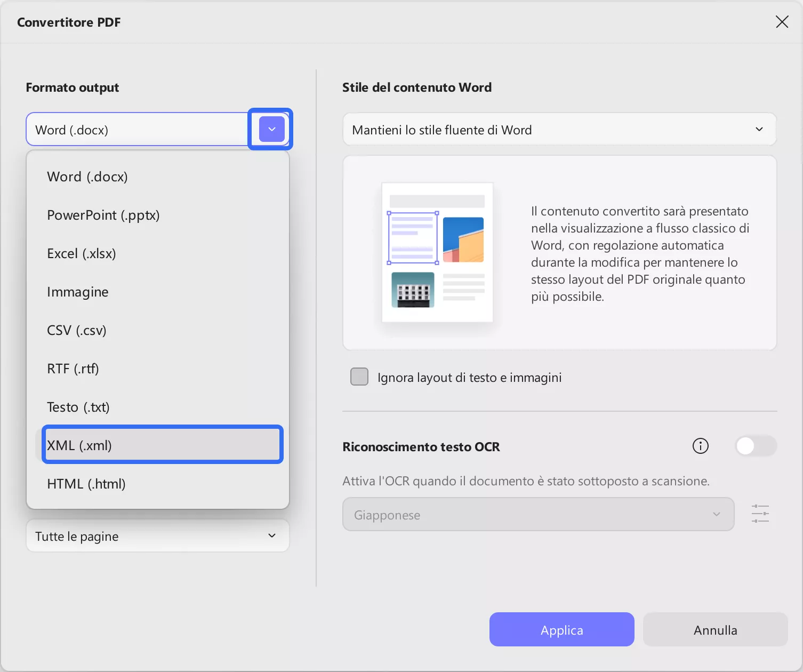Choose HTML (.html) output format
The image size is (803, 672).
86,484
